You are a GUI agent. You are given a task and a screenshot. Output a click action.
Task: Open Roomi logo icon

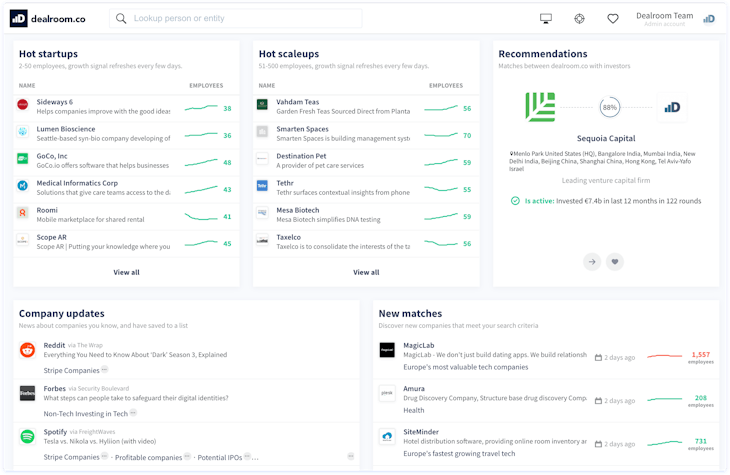(x=23, y=212)
